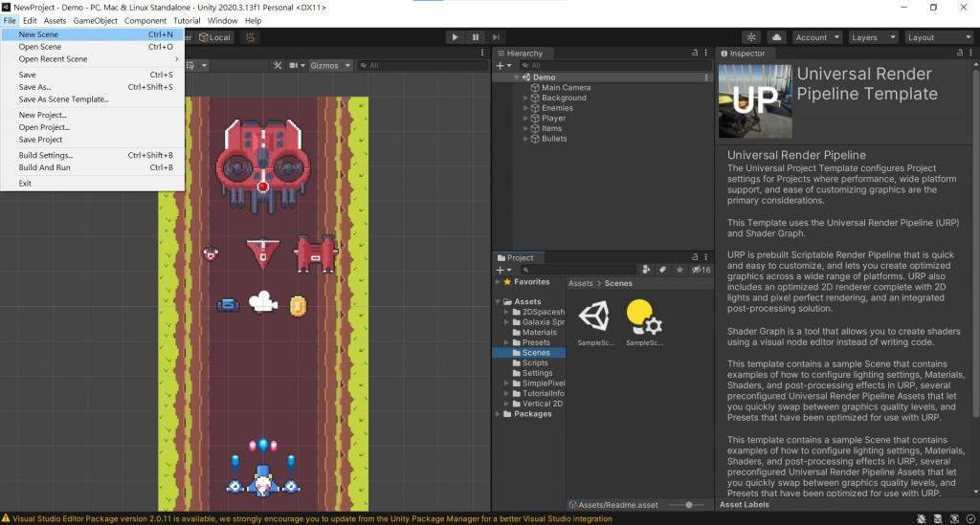Click the Hierarchy search field
Image resolution: width=980 pixels, height=525 pixels.
(x=615, y=65)
